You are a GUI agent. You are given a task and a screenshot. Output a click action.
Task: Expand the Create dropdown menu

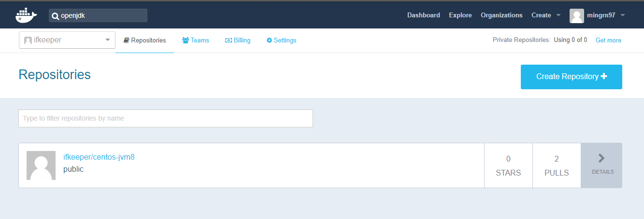point(558,15)
